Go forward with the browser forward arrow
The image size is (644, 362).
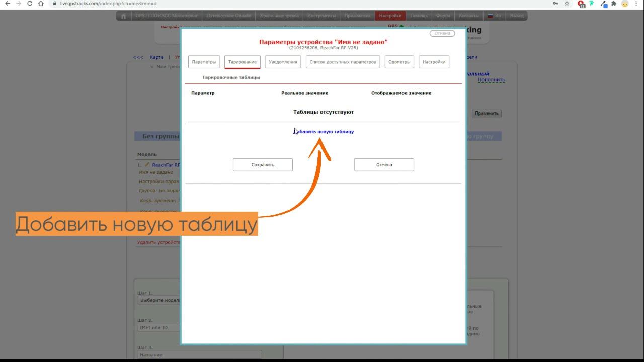pyautogui.click(x=19, y=4)
